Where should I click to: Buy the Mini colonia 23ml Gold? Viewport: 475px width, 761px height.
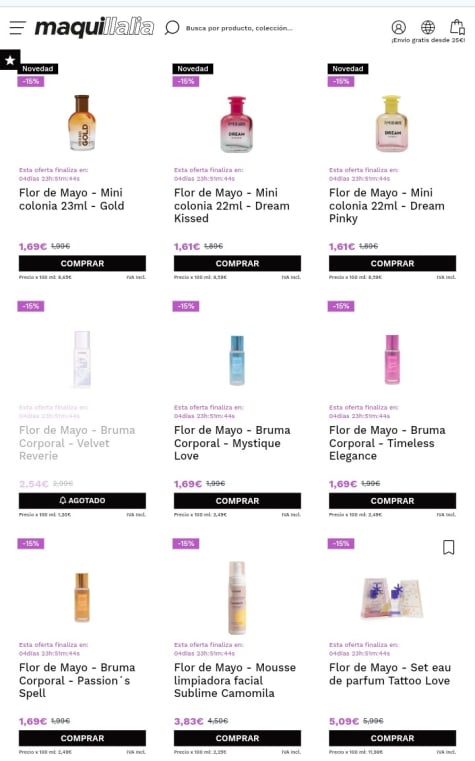(82, 263)
